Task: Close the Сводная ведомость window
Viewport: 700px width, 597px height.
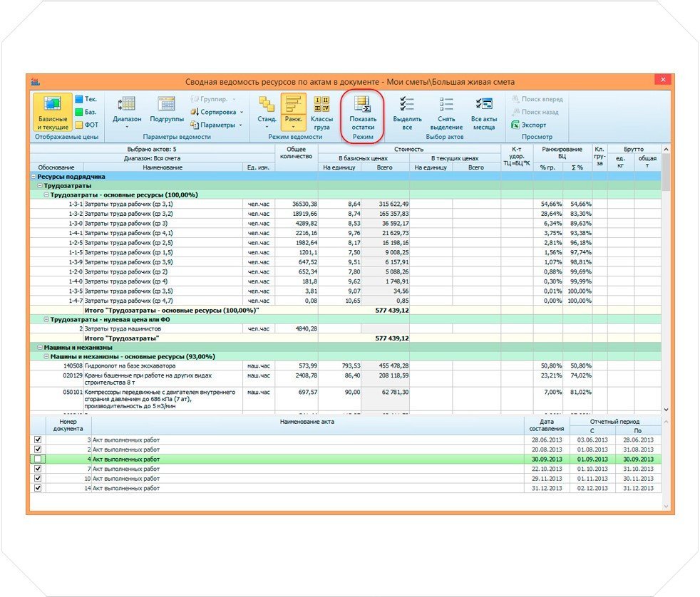Action: click(x=663, y=79)
